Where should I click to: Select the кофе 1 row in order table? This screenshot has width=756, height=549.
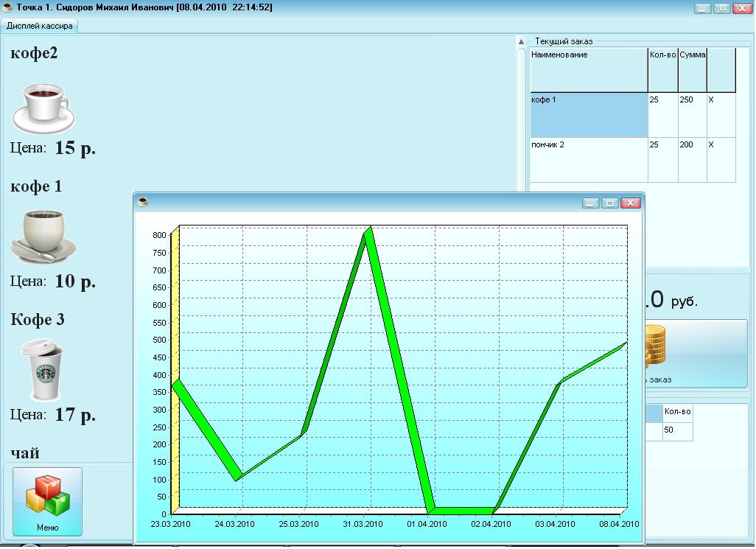click(x=588, y=114)
